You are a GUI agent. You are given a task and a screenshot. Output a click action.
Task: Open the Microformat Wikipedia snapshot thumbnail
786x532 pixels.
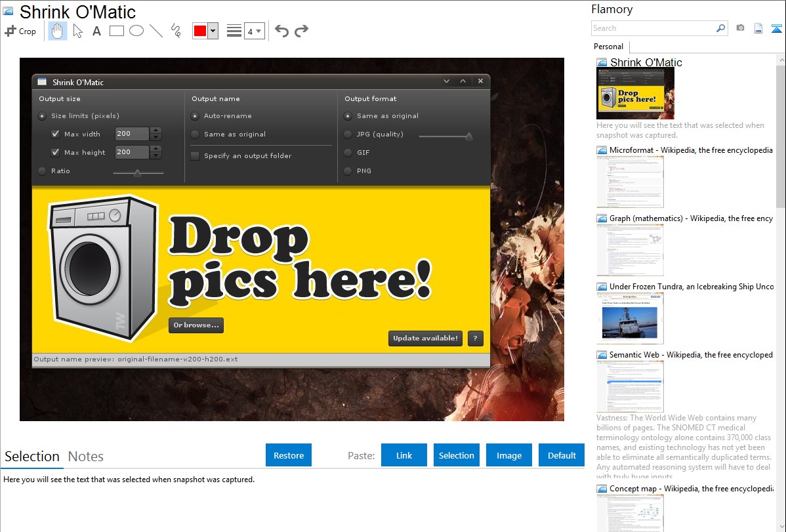(630, 182)
